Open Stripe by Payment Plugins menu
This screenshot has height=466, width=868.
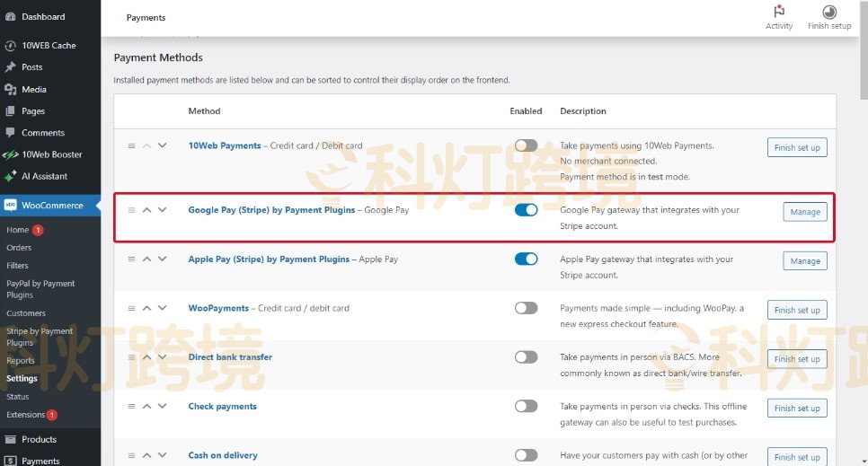coord(40,337)
